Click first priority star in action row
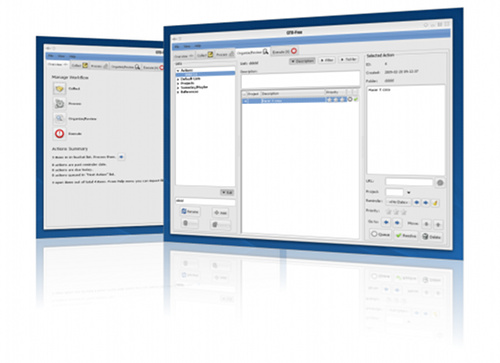The height and width of the screenshot is (363, 500). coord(329,99)
